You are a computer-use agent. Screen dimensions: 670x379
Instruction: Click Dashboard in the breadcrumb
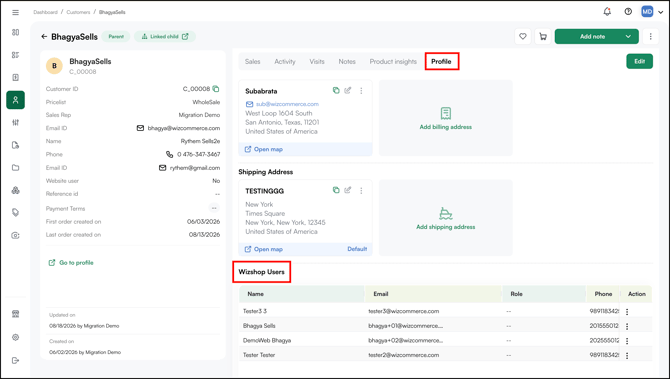pos(45,12)
